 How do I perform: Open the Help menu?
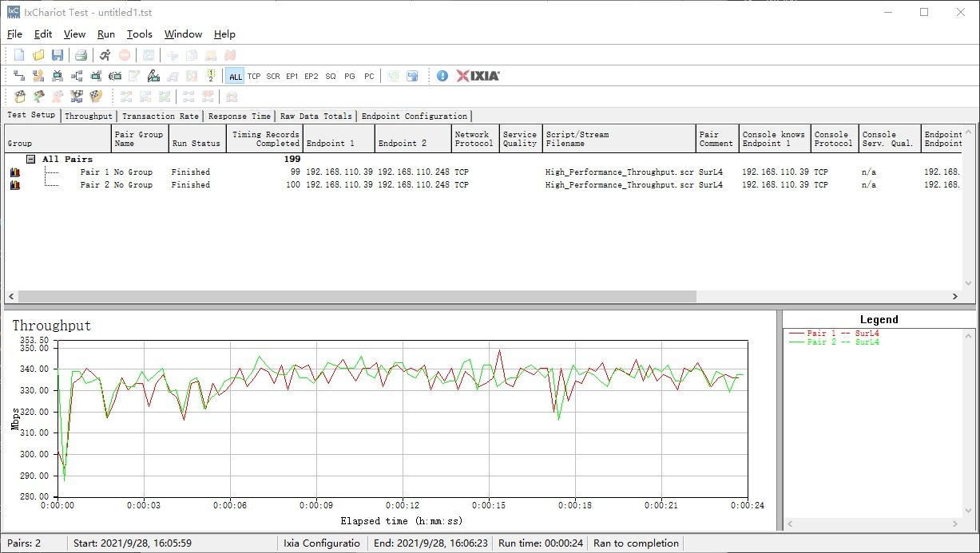coord(224,34)
